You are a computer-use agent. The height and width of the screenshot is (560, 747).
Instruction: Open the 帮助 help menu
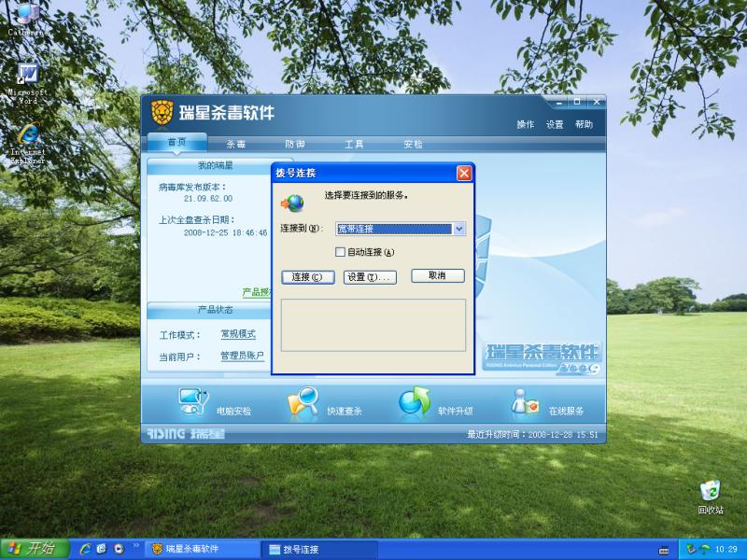pos(584,124)
